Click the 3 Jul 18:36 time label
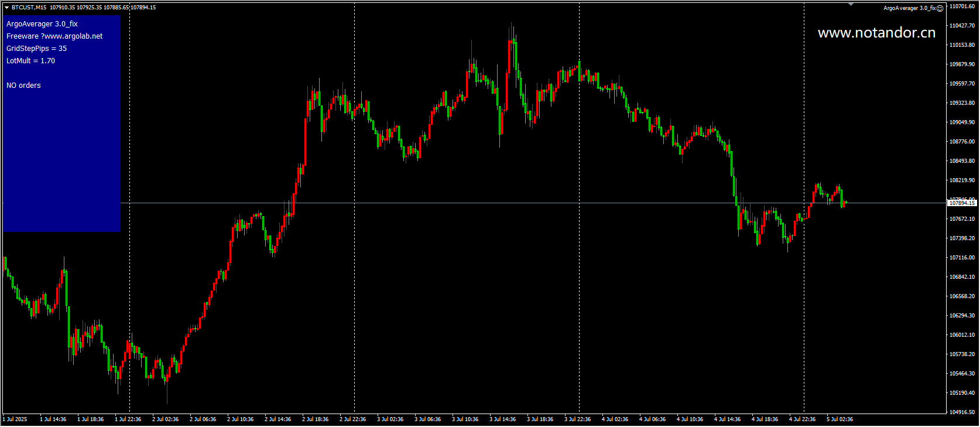The width and height of the screenshot is (980, 427). (x=540, y=419)
